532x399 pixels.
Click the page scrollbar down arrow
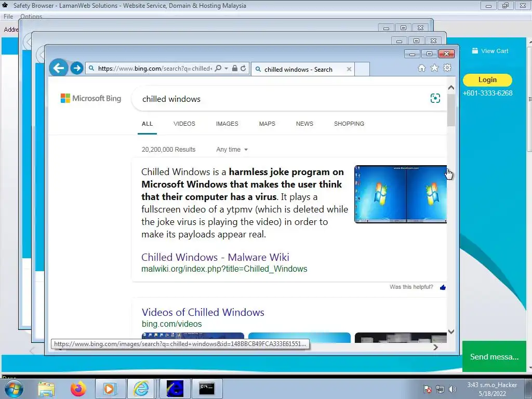(451, 331)
